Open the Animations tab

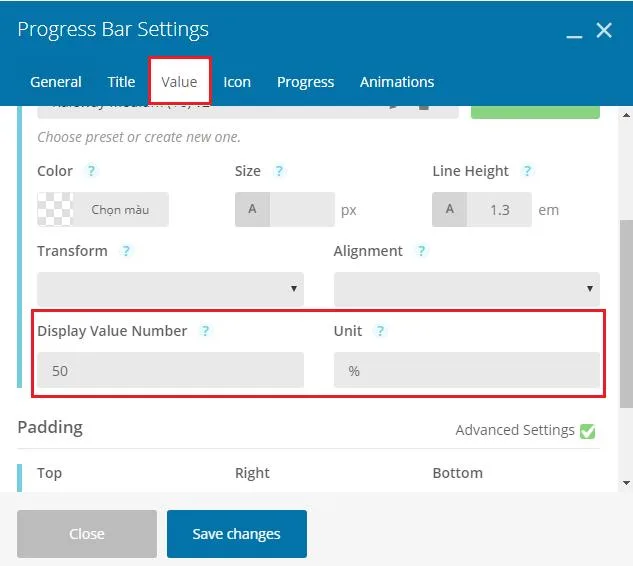point(397,82)
